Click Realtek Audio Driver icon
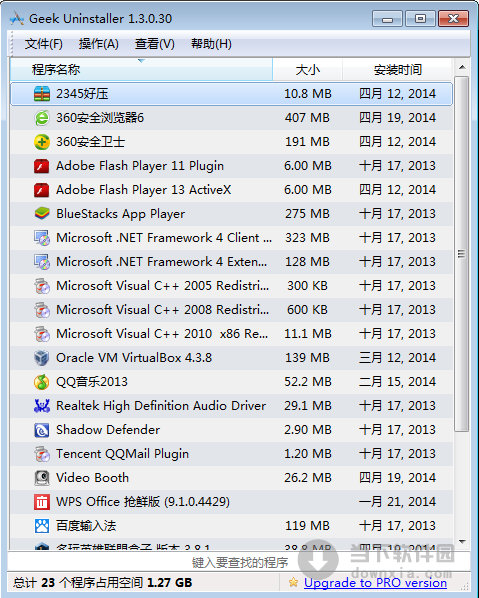The image size is (479, 598). click(x=42, y=406)
